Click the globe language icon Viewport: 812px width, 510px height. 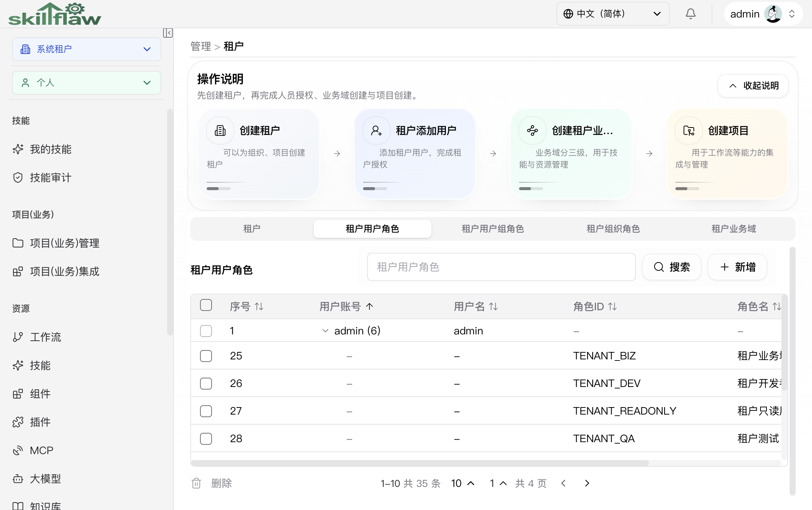[568, 14]
